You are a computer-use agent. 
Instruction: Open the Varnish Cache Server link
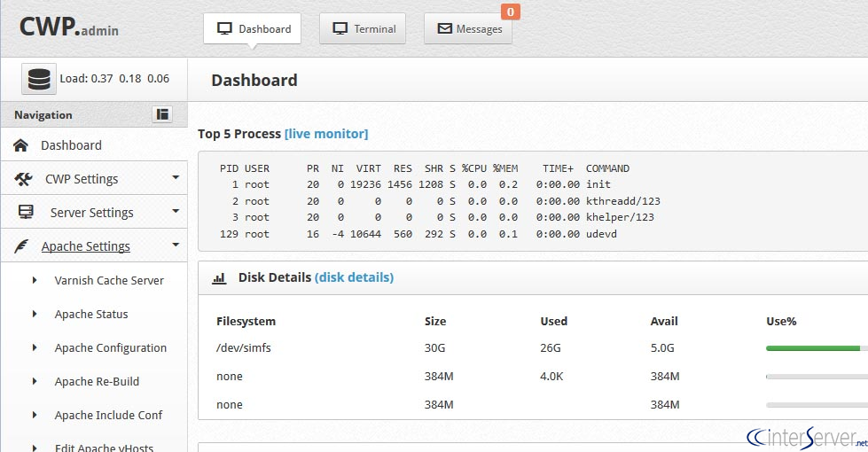pos(109,280)
